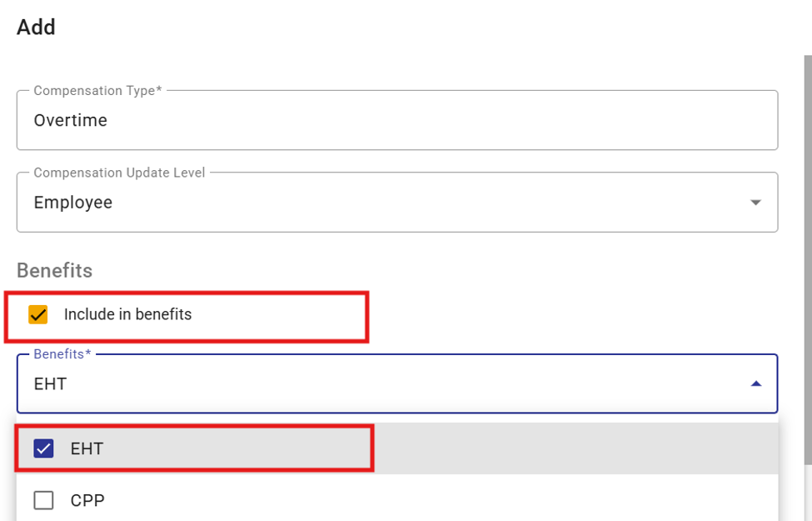Click the 'Compensation Type*' field label
Screen dimensions: 812x521
(x=98, y=91)
